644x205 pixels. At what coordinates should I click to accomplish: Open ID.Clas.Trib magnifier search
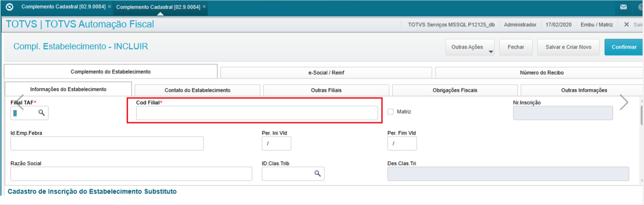[x=317, y=174]
